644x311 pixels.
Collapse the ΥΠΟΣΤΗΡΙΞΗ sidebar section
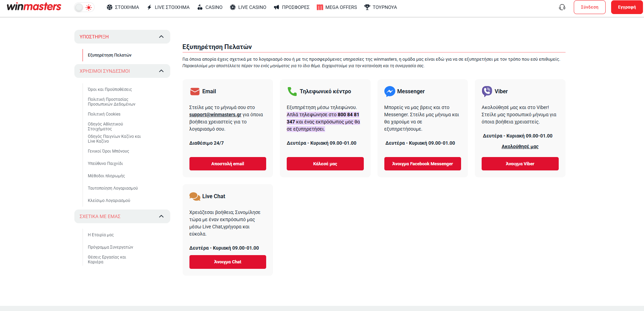pos(161,37)
